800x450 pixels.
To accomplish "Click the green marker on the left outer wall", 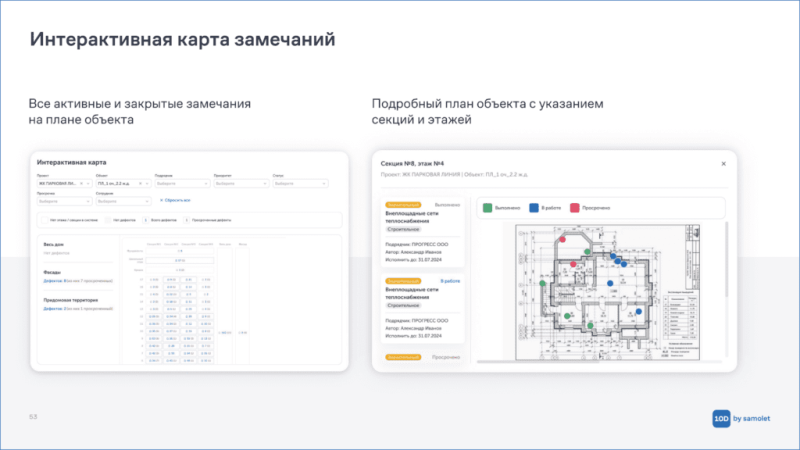I will [542, 283].
